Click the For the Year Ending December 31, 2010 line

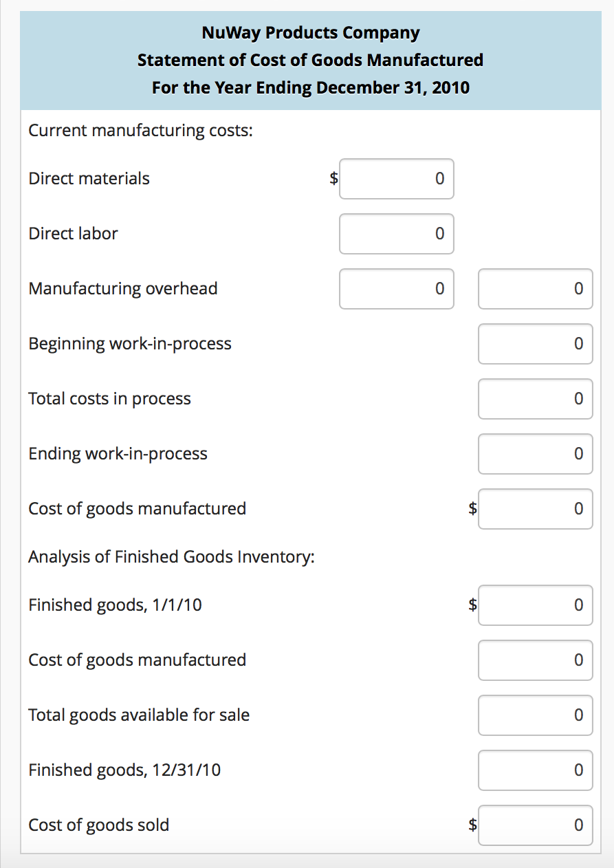tap(311, 87)
